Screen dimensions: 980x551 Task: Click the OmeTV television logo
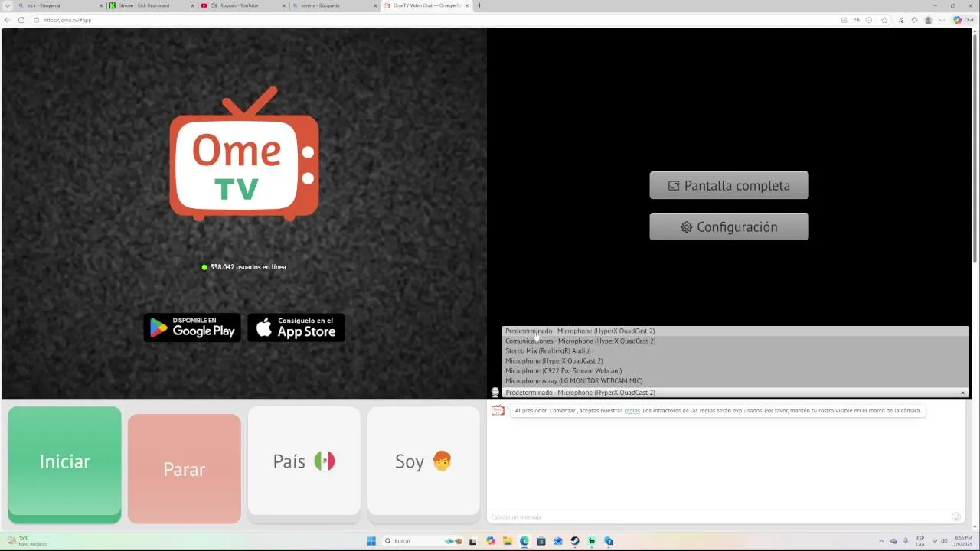coord(244,154)
